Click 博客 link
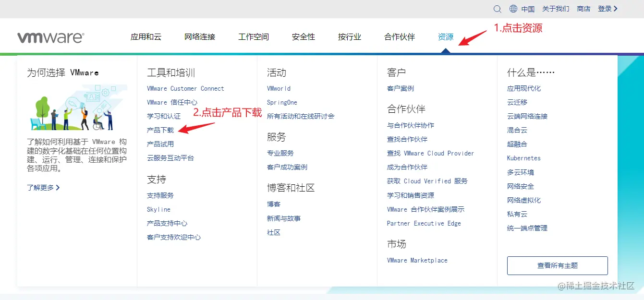 coord(274,204)
